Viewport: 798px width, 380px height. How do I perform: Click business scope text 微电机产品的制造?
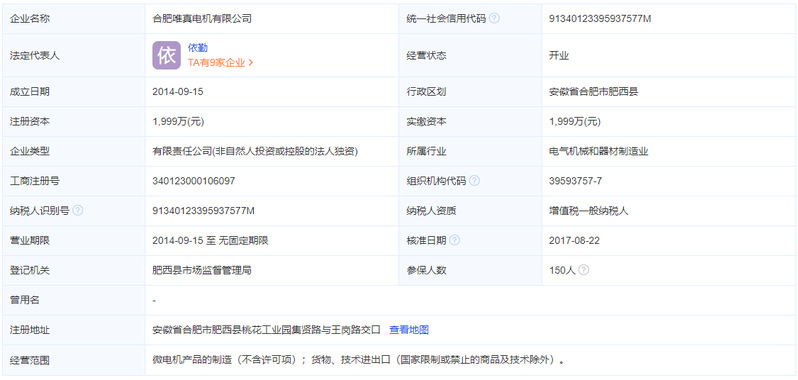click(x=358, y=360)
